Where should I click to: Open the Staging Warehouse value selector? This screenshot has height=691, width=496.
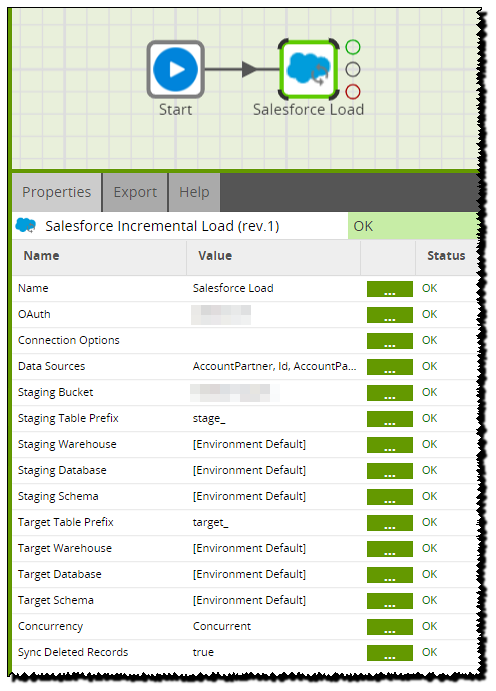pyautogui.click(x=390, y=445)
